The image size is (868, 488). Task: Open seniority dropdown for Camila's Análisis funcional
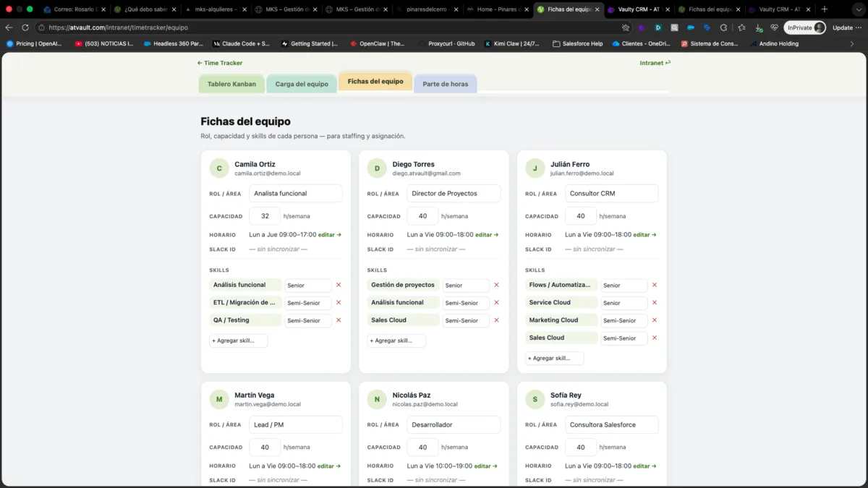tap(308, 286)
